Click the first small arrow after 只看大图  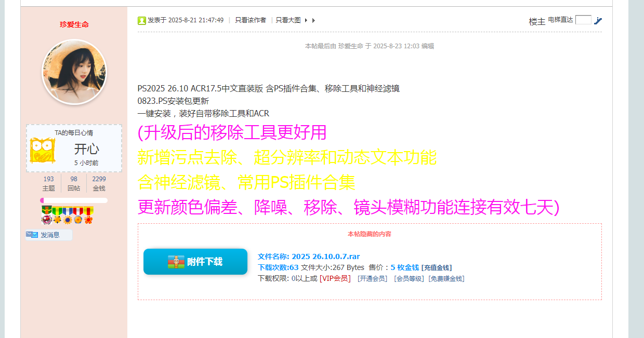pyautogui.click(x=306, y=21)
